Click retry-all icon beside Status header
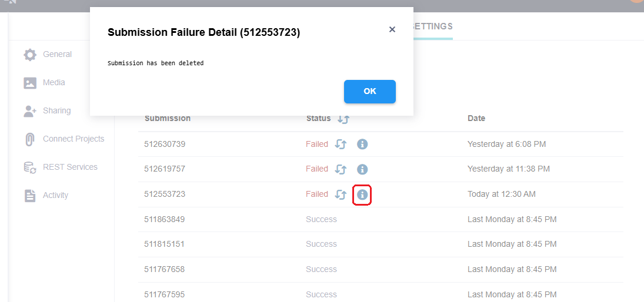644x302 pixels. point(343,119)
